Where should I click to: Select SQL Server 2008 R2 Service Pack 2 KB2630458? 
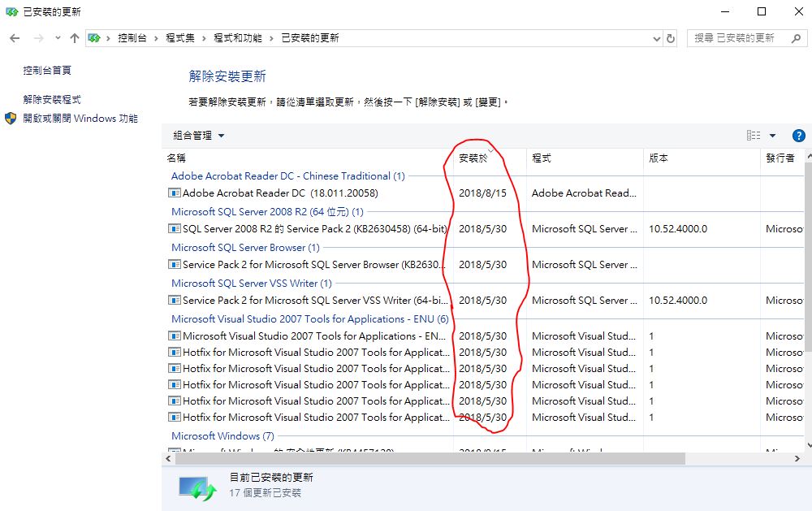click(315, 229)
